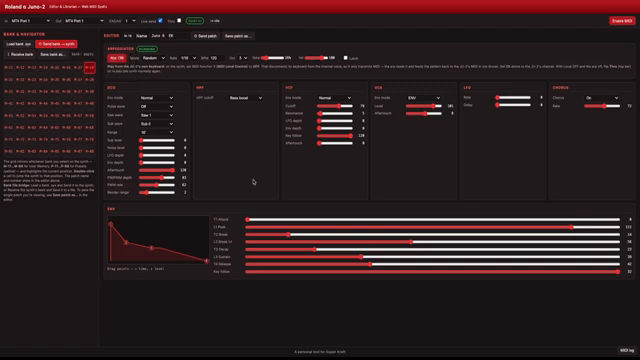Adjust the ENV L1 Peak slider

point(433,227)
